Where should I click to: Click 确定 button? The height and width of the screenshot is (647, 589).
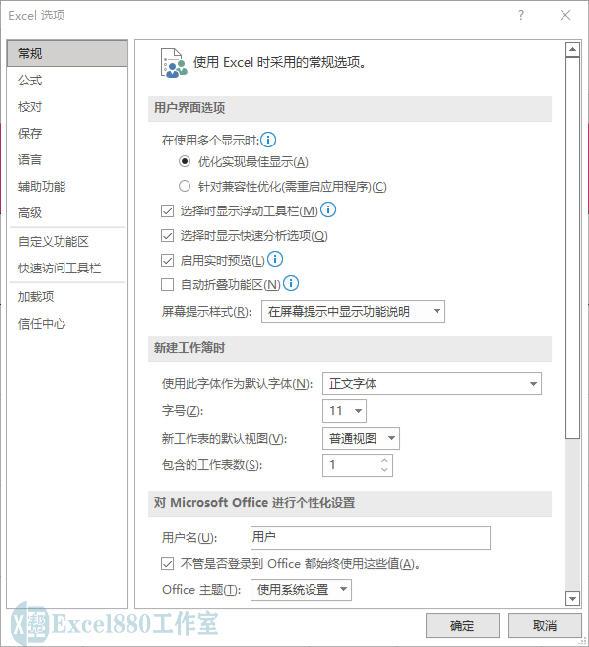pyautogui.click(x=463, y=626)
